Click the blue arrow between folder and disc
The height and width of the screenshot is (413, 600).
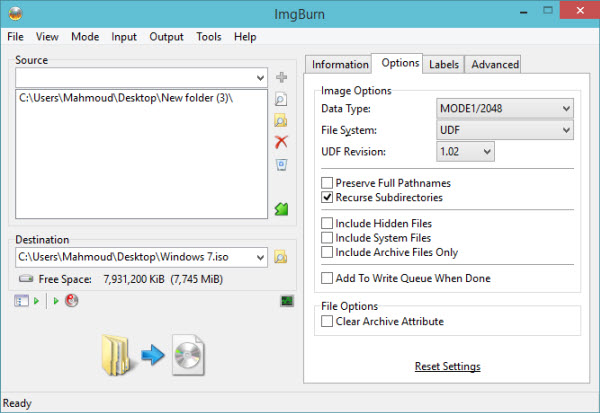coord(153,355)
